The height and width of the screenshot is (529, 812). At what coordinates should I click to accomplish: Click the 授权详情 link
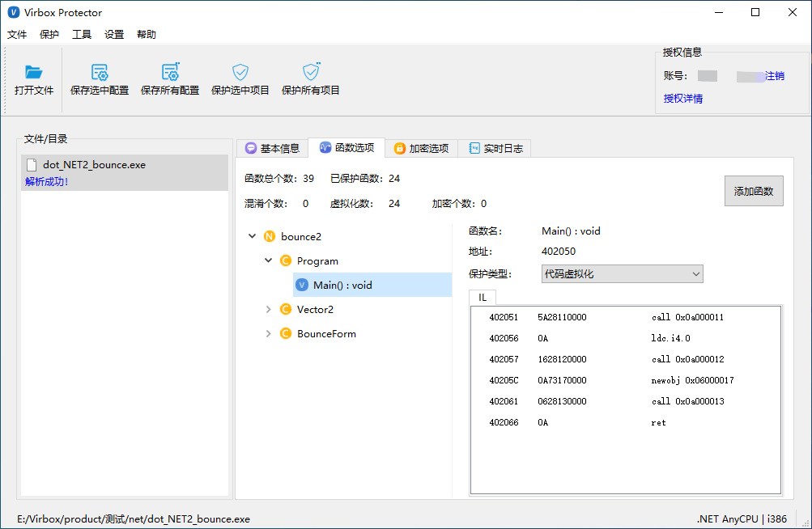click(682, 99)
